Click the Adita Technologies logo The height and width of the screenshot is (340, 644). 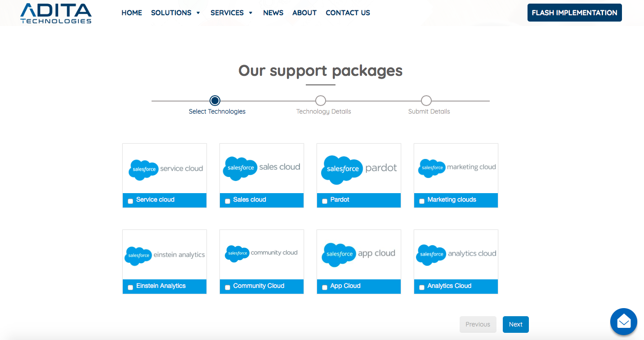click(56, 13)
